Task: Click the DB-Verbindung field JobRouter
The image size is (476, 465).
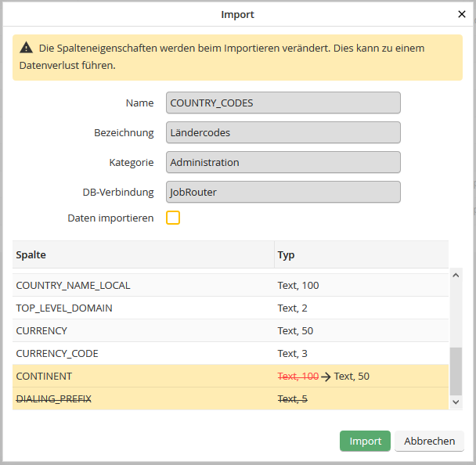Action: pyautogui.click(x=283, y=192)
